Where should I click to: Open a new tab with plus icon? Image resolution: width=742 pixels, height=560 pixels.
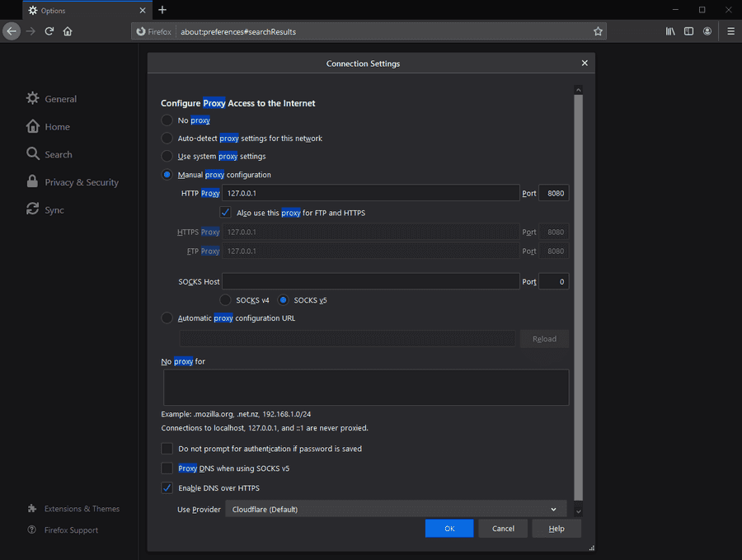(162, 10)
